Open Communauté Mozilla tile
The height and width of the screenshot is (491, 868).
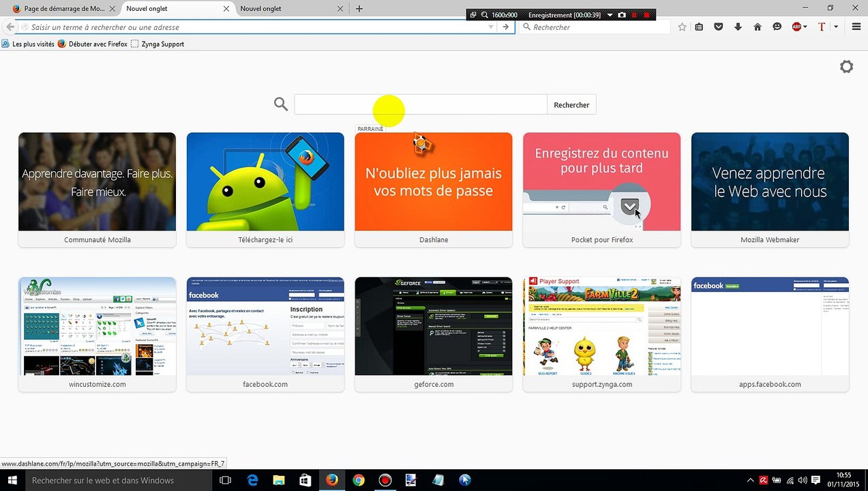tap(97, 190)
